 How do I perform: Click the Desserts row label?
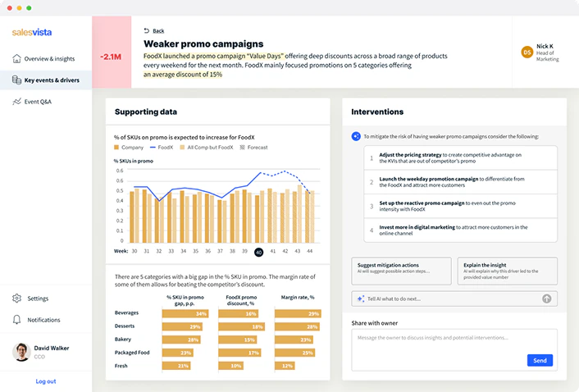125,326
